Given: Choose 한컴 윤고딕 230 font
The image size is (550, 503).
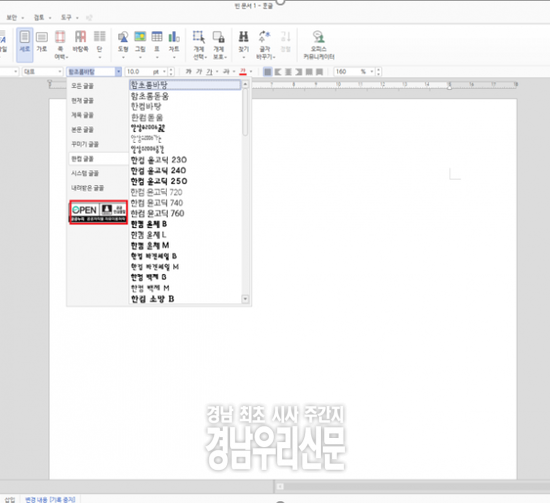Looking at the screenshot, I should (159, 160).
